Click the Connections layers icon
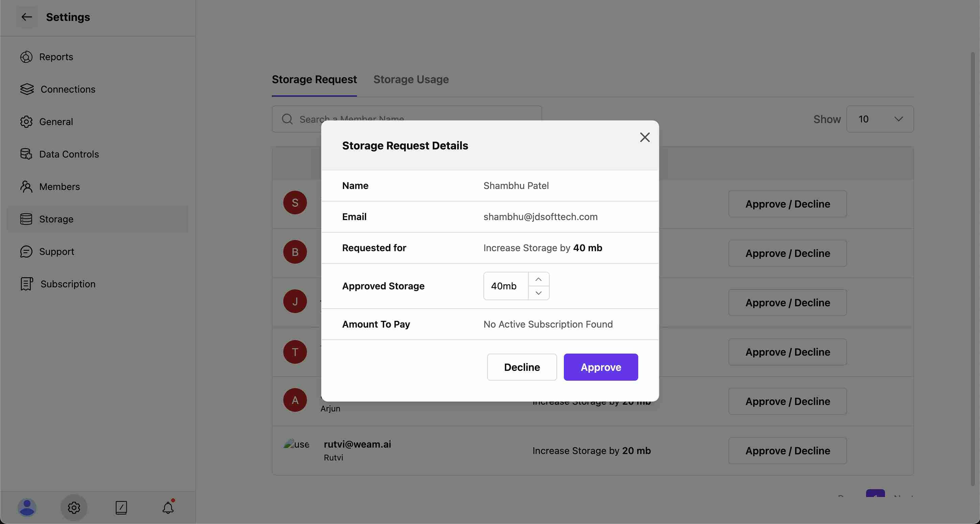Image resolution: width=980 pixels, height=524 pixels. coord(27,89)
